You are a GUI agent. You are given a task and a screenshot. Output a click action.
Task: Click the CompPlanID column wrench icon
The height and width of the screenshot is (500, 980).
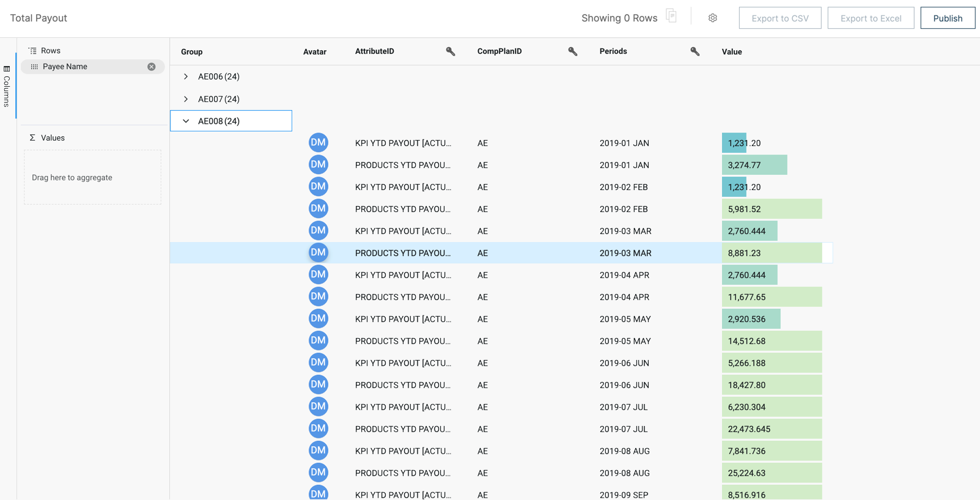pyautogui.click(x=573, y=51)
